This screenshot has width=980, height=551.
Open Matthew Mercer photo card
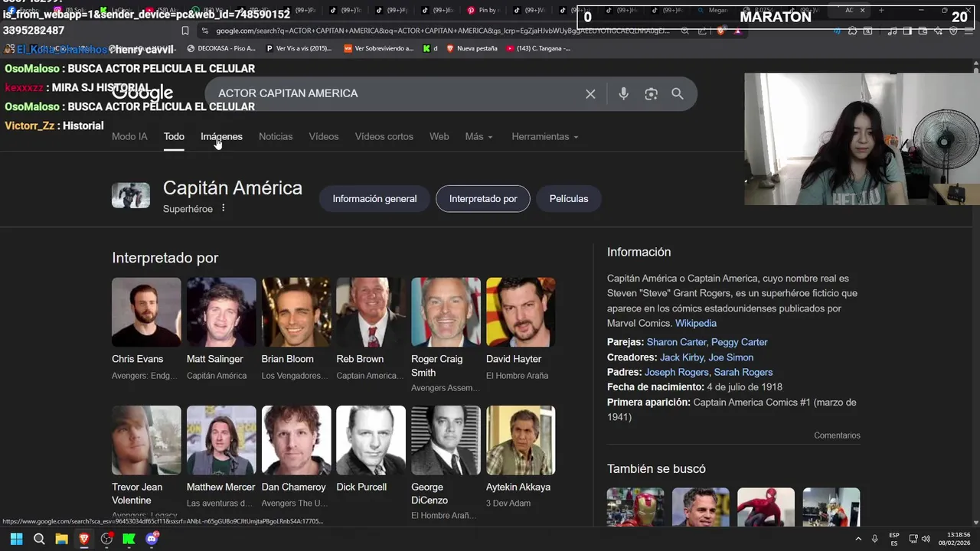coord(221,440)
